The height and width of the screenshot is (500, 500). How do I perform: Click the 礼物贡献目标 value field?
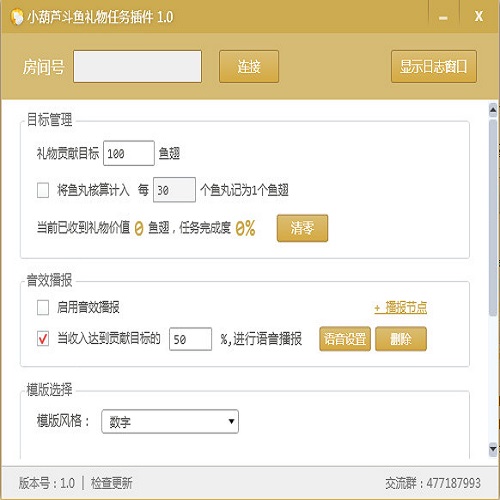coord(129,153)
